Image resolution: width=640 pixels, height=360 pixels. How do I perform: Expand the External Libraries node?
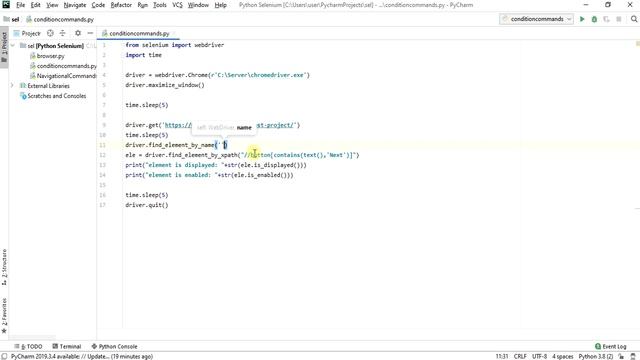pyautogui.click(x=13, y=86)
